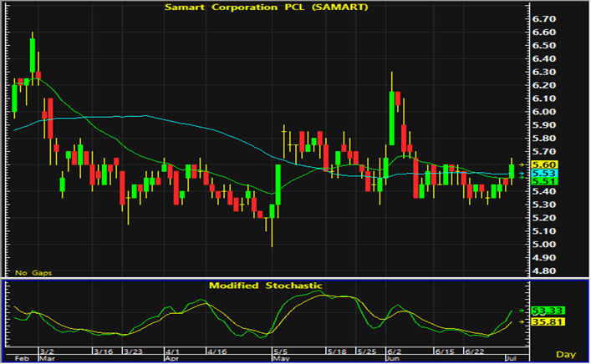This screenshot has height=364, width=591.
Task: Click the Jul month label
Action: [511, 358]
